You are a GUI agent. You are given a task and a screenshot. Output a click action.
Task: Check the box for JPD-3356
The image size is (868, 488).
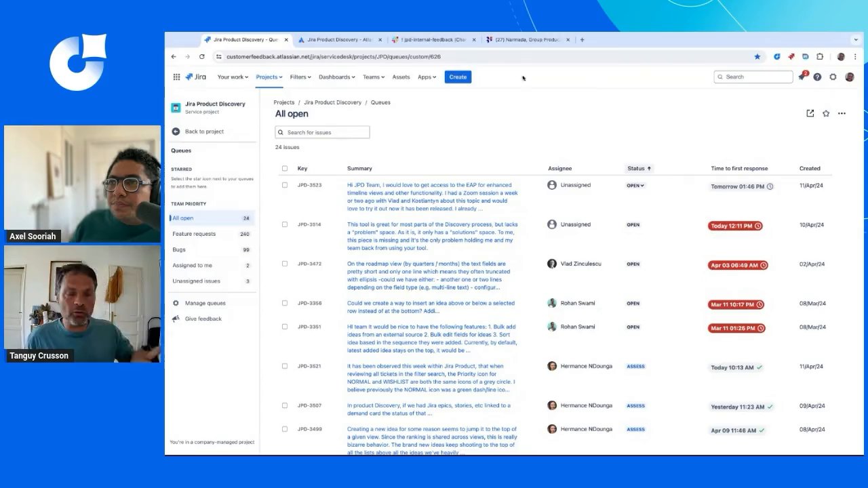coord(284,303)
